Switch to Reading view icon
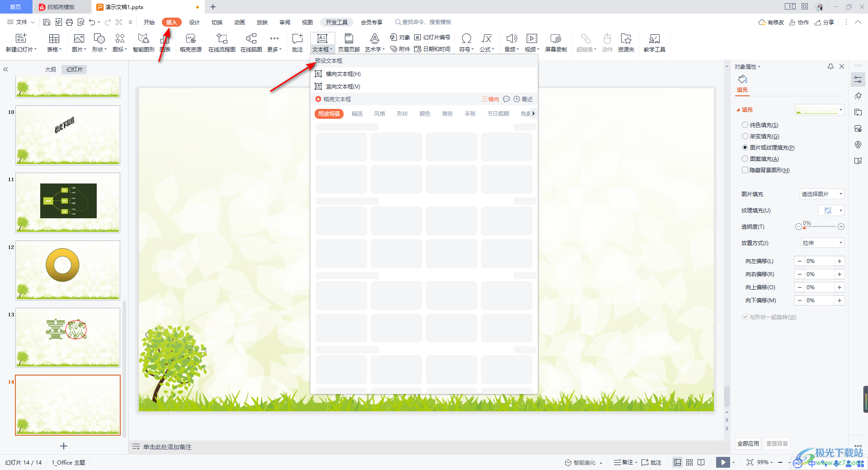868x470 pixels. coord(701,462)
